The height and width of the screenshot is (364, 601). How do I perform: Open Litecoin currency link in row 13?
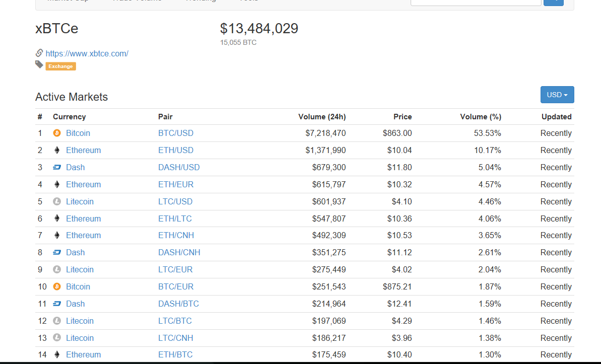pos(80,338)
